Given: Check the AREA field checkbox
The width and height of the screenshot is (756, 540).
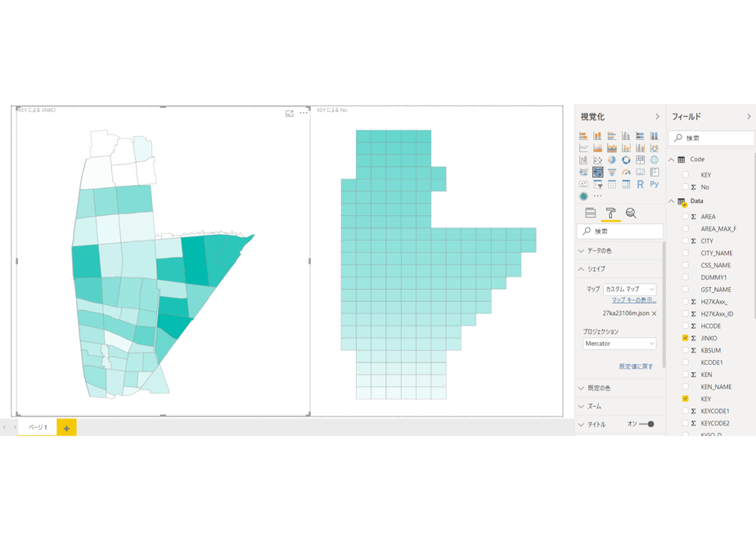Looking at the screenshot, I should [685, 217].
